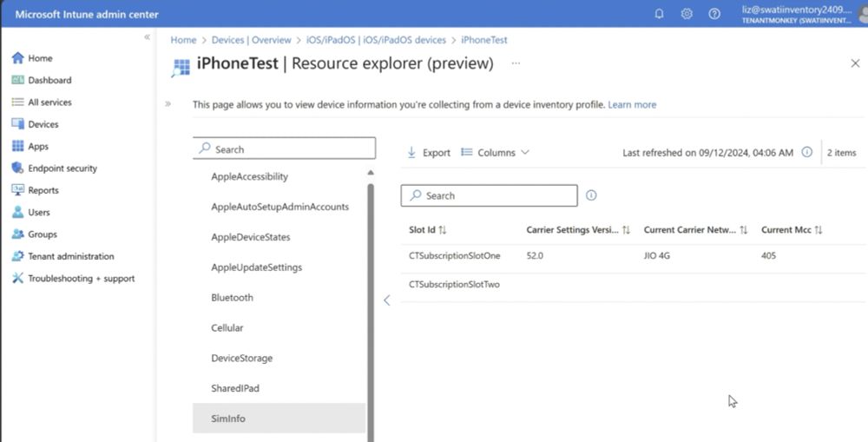
Task: Click the All services list icon
Action: [x=17, y=102]
